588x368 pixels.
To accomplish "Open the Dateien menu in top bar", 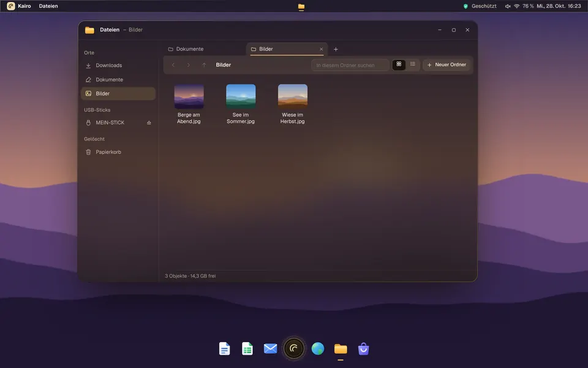I will (48, 6).
